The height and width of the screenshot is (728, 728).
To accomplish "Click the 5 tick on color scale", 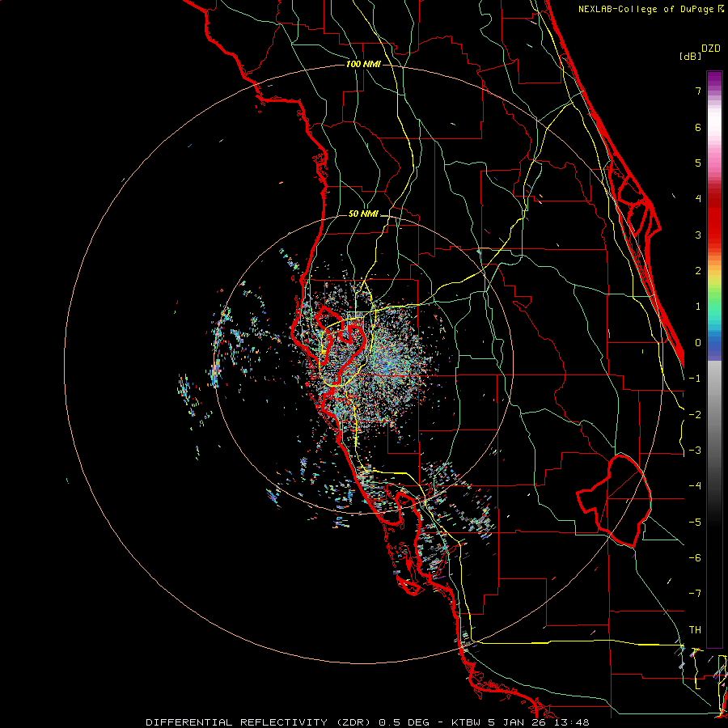I will tap(698, 163).
